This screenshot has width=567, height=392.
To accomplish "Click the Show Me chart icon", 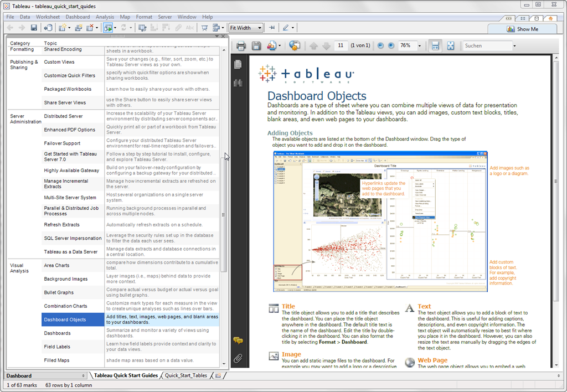I will (511, 29).
